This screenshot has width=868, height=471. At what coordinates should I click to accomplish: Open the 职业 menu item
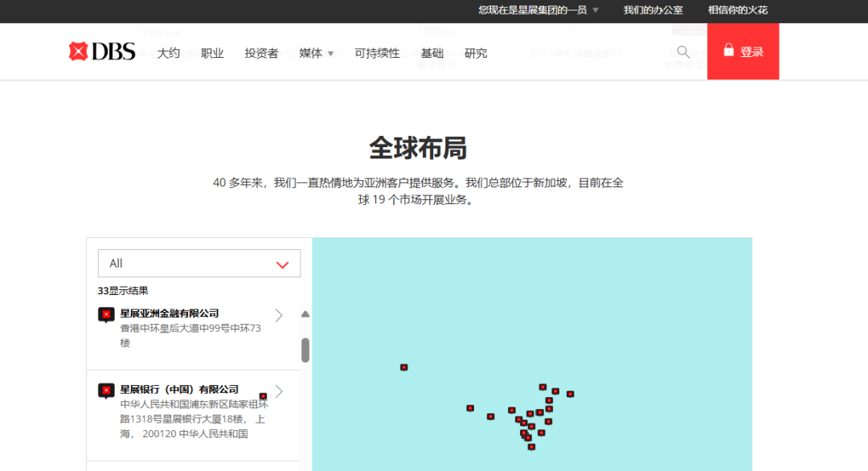212,53
